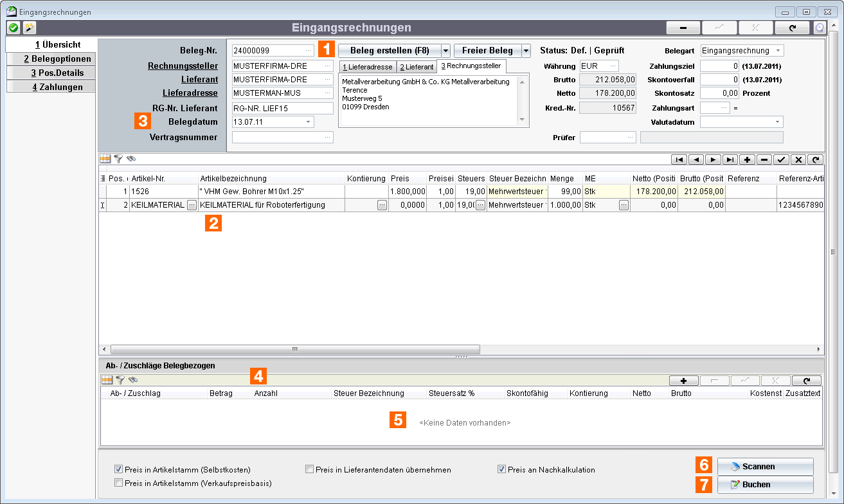The image size is (844, 504).
Task: Click into RG-Nr. Lieferant field
Action: [x=282, y=108]
